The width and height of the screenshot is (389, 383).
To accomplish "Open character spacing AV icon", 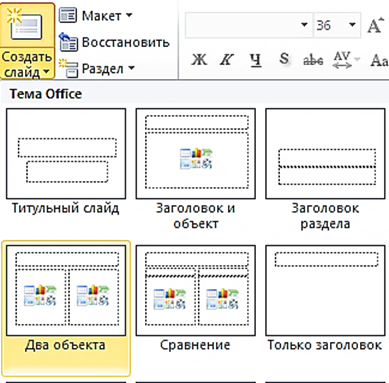I will [x=343, y=60].
